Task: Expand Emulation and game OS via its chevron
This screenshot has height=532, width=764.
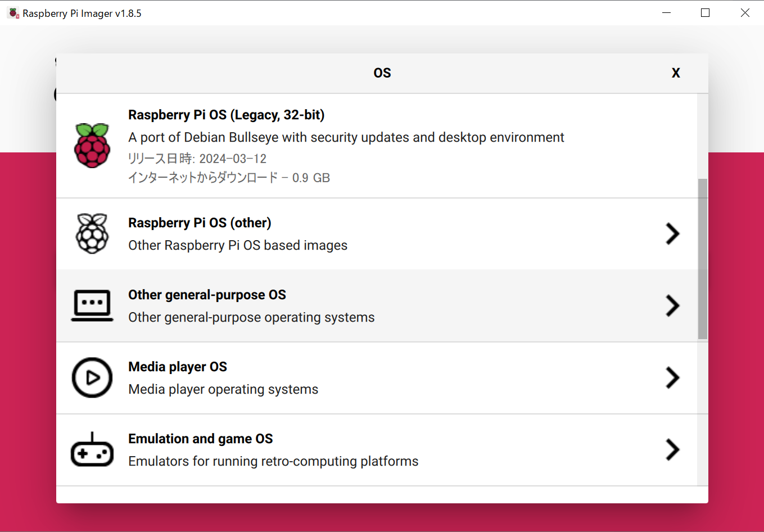Action: [672, 450]
